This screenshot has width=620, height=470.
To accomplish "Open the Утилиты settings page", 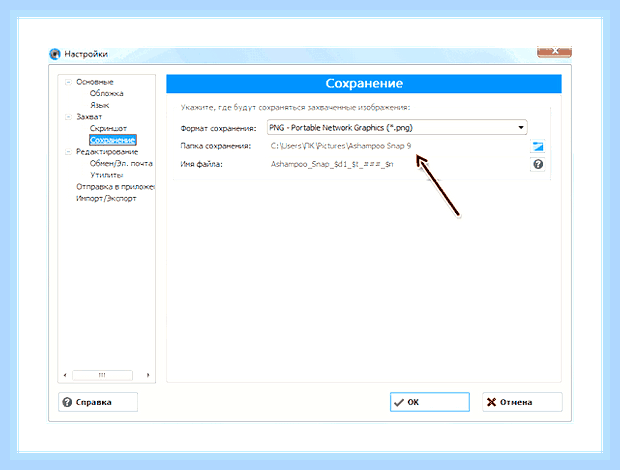I will pos(106,175).
